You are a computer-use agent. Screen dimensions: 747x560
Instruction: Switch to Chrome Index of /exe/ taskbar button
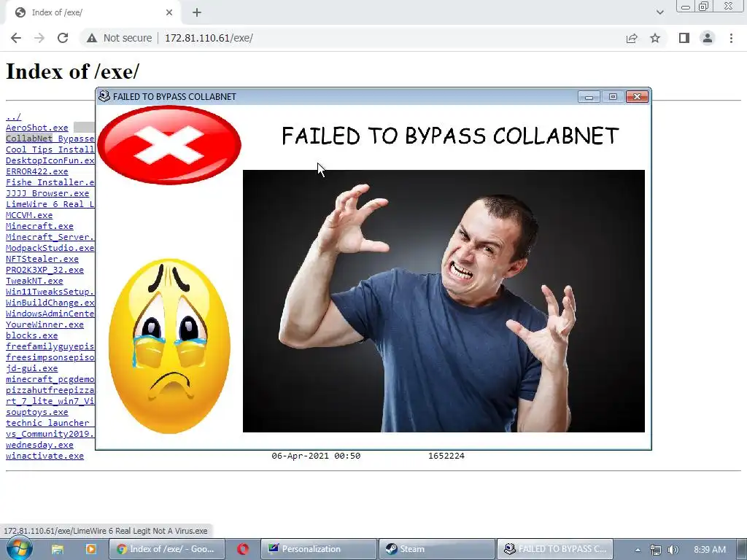pyautogui.click(x=166, y=549)
